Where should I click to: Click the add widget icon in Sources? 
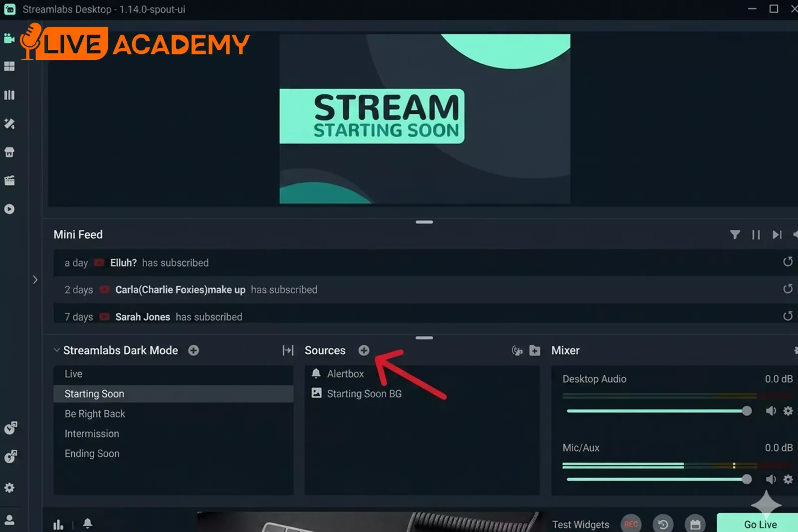pyautogui.click(x=517, y=351)
